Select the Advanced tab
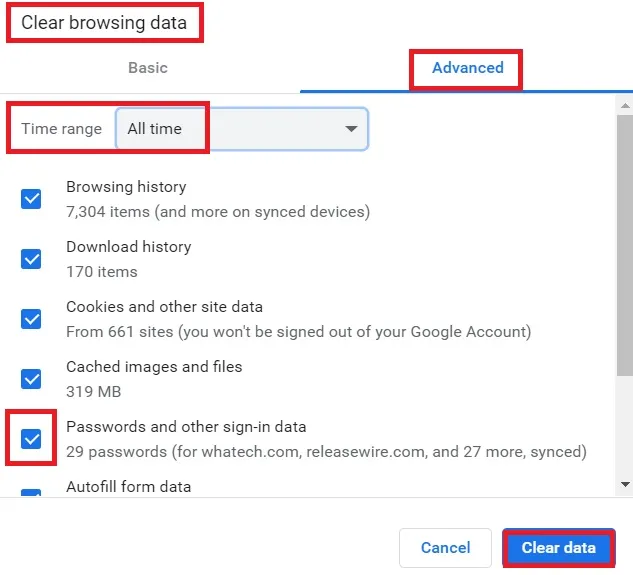 pos(467,68)
